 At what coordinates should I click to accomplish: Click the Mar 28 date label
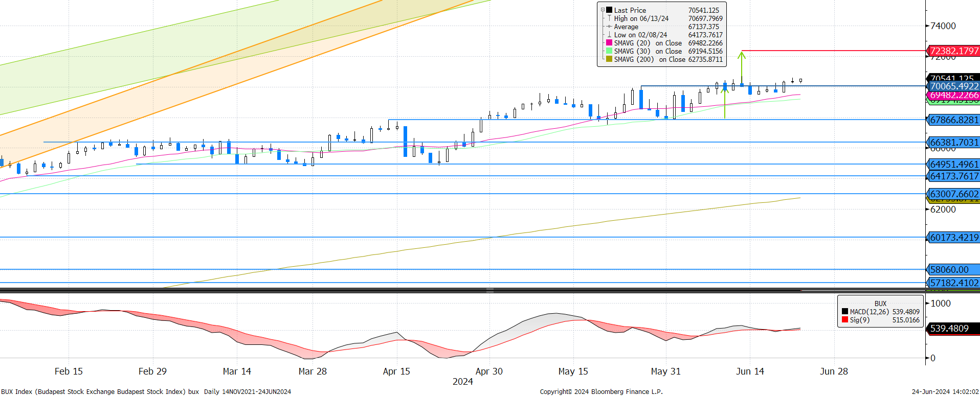click(313, 371)
